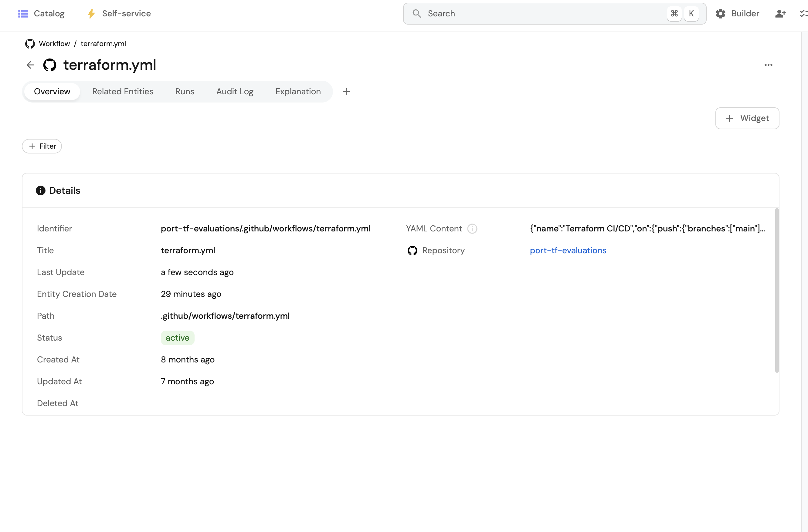Image resolution: width=808 pixels, height=532 pixels.
Task: Focus the Search input field
Action: coord(543,14)
